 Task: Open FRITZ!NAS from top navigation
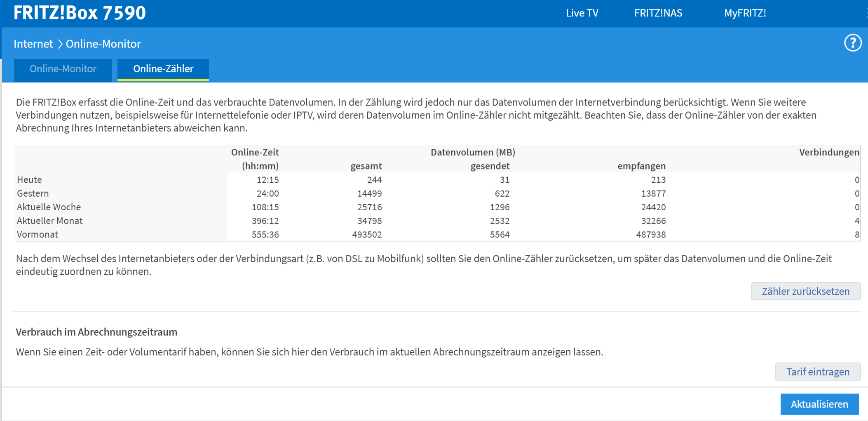tap(658, 13)
